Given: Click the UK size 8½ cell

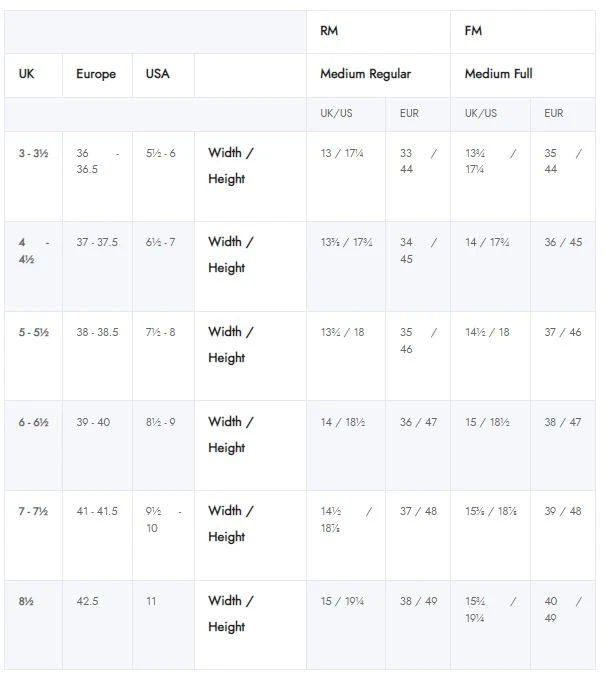Looking at the screenshot, I should pyautogui.click(x=26, y=601).
